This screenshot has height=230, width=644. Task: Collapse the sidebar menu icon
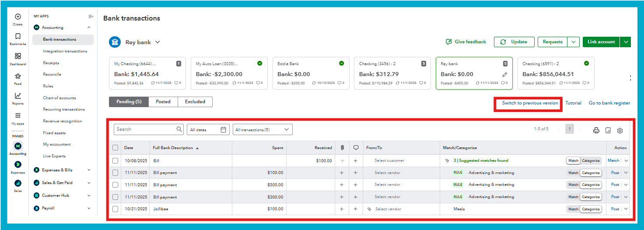[91, 17]
